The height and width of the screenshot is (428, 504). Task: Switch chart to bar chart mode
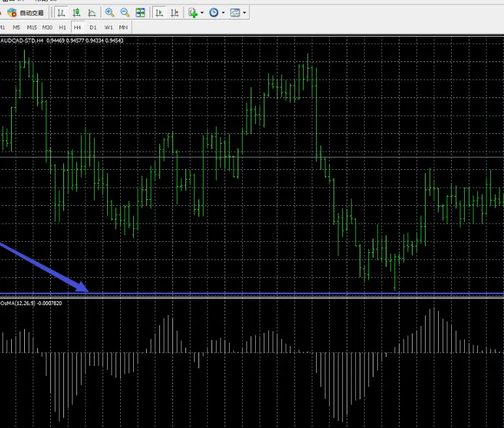61,12
